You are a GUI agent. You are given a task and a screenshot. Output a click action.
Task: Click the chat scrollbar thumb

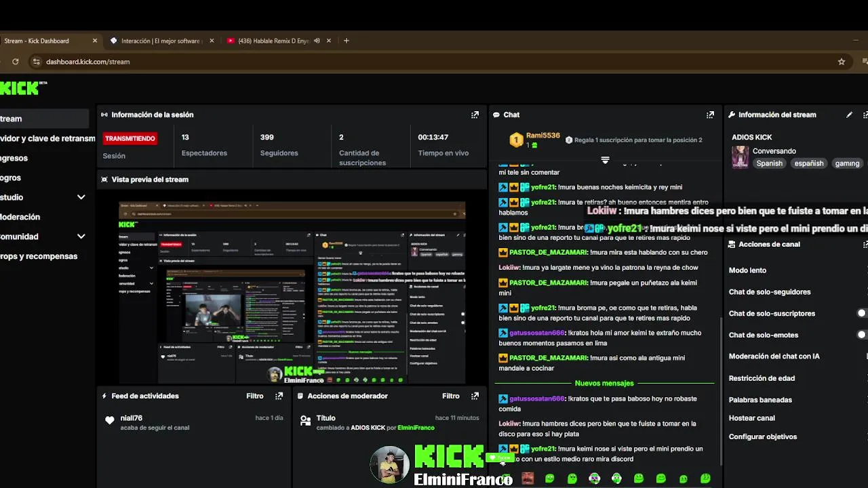720,391
